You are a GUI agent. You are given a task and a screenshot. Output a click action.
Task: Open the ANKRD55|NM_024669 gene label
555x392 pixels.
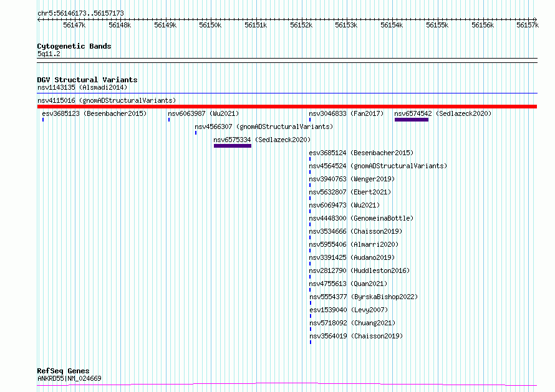pyautogui.click(x=69, y=378)
